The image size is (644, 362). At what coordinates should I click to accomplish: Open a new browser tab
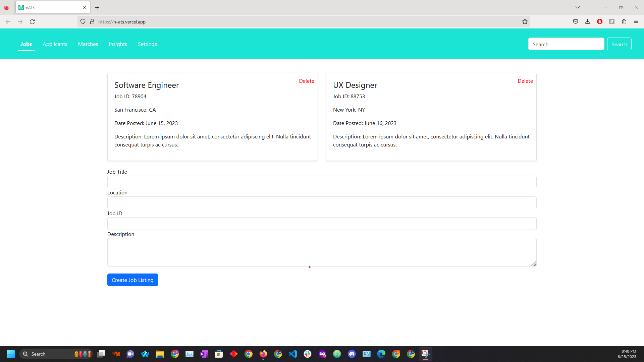(97, 7)
